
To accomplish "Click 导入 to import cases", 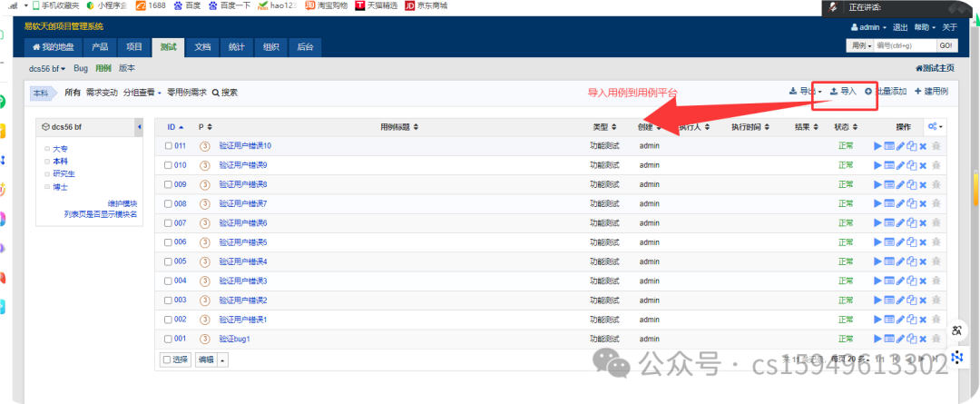I will click(843, 92).
